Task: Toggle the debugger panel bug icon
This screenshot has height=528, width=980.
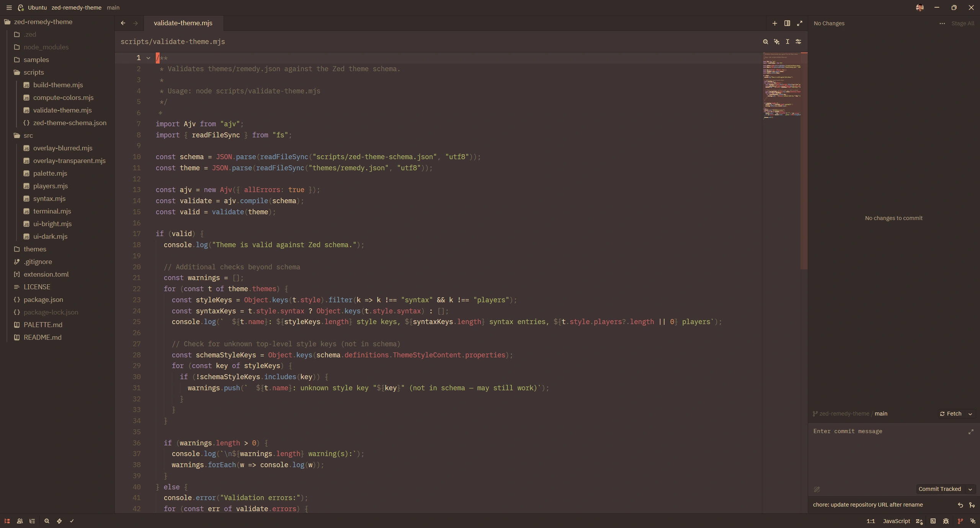Action: [x=946, y=521]
